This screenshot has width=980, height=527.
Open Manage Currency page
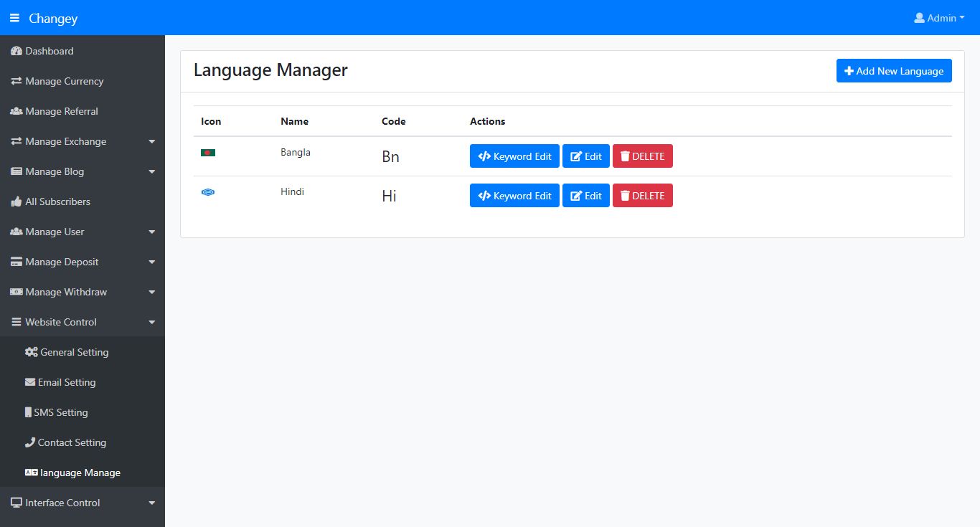click(x=64, y=81)
